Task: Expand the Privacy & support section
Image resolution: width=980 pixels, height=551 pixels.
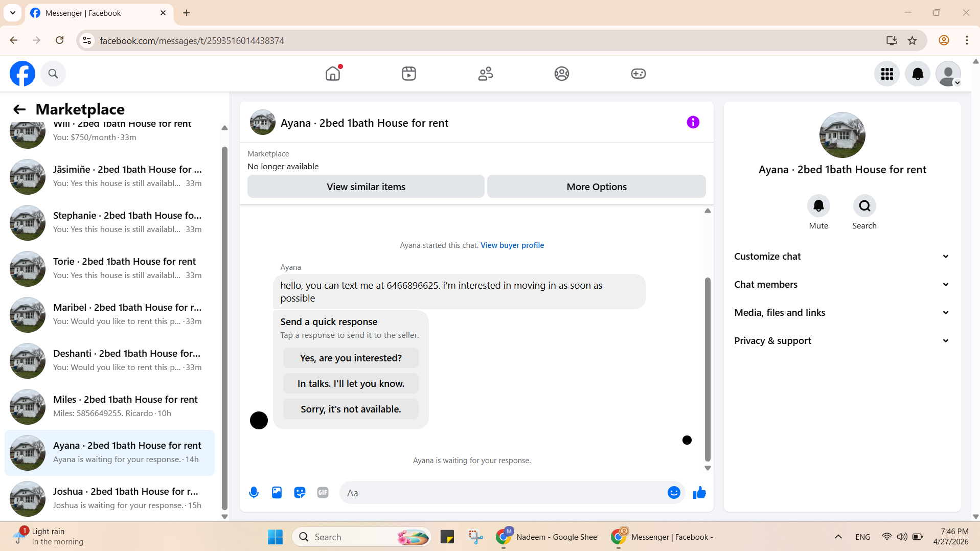Action: click(842, 341)
